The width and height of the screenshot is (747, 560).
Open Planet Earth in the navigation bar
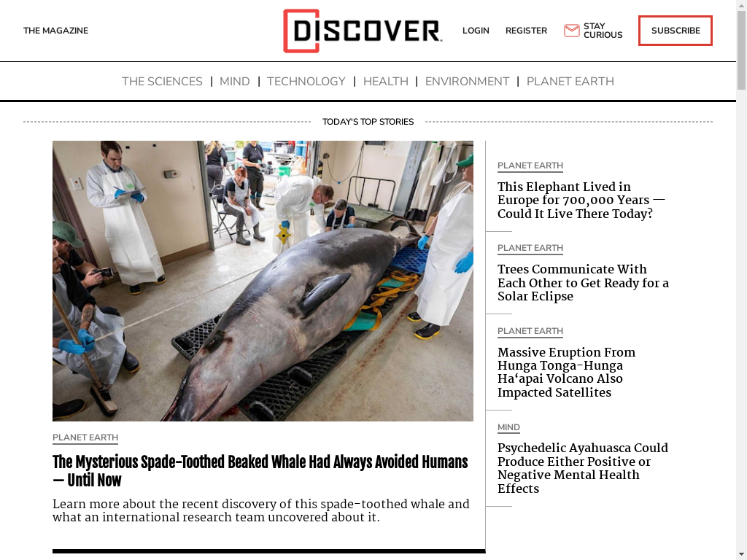coord(570,82)
